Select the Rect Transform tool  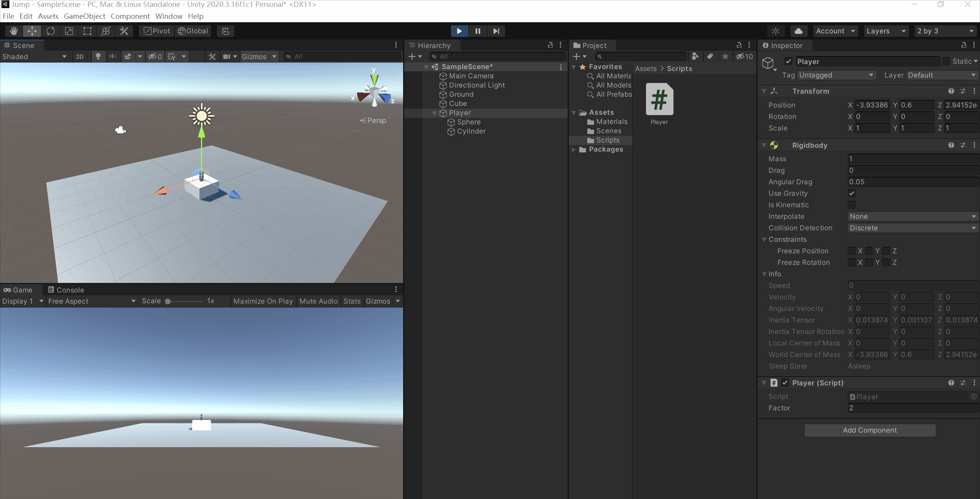tap(87, 31)
